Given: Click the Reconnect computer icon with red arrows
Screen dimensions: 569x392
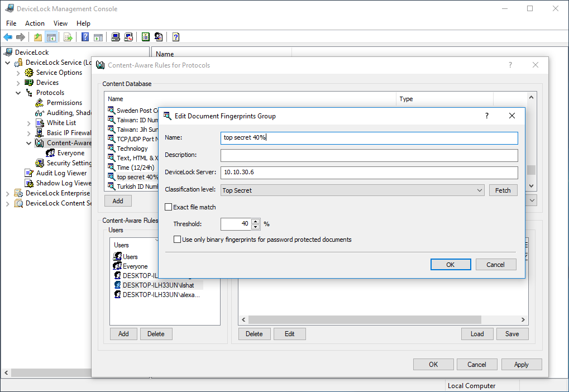Looking at the screenshot, I should (128, 37).
